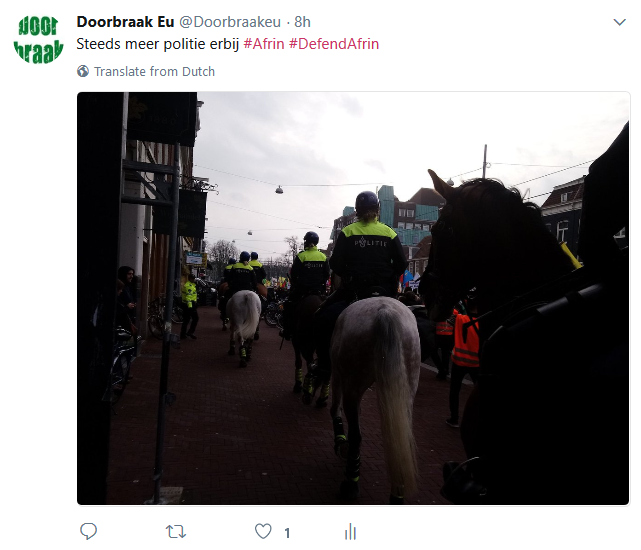Screen dimensions: 641x550
Task: Retweet the Doorbraak Eu post
Action: click(176, 532)
